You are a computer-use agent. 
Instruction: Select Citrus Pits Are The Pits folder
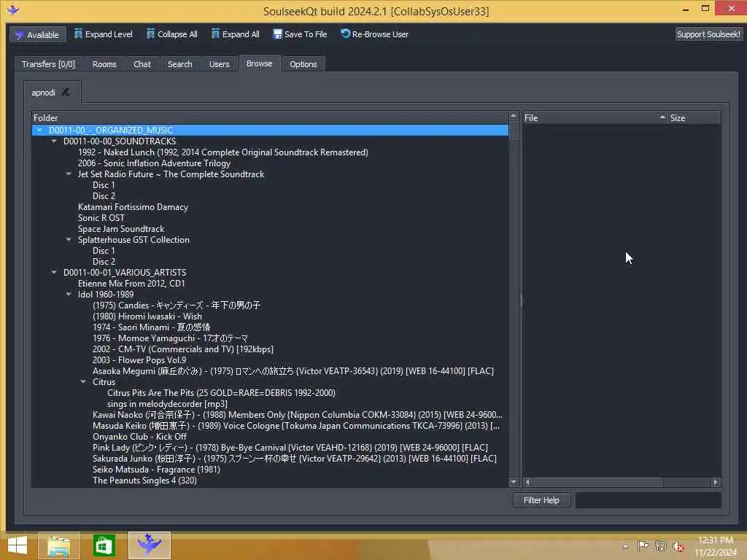point(221,393)
